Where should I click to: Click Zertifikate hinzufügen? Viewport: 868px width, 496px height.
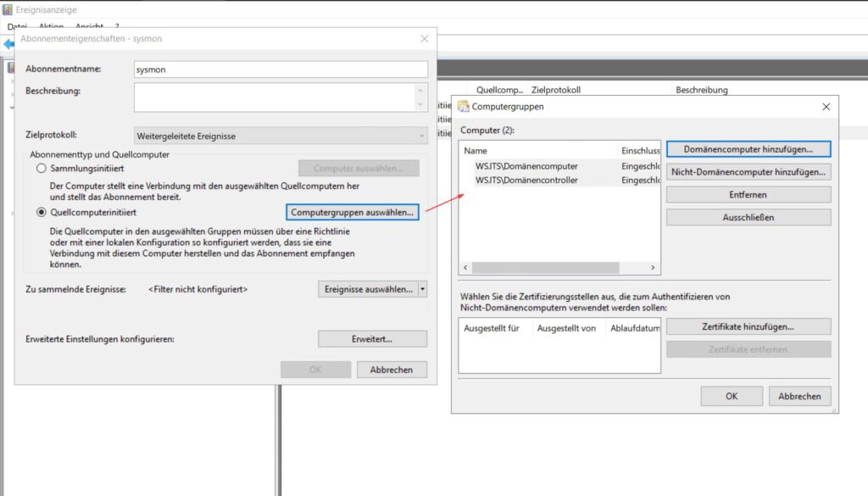click(x=748, y=326)
